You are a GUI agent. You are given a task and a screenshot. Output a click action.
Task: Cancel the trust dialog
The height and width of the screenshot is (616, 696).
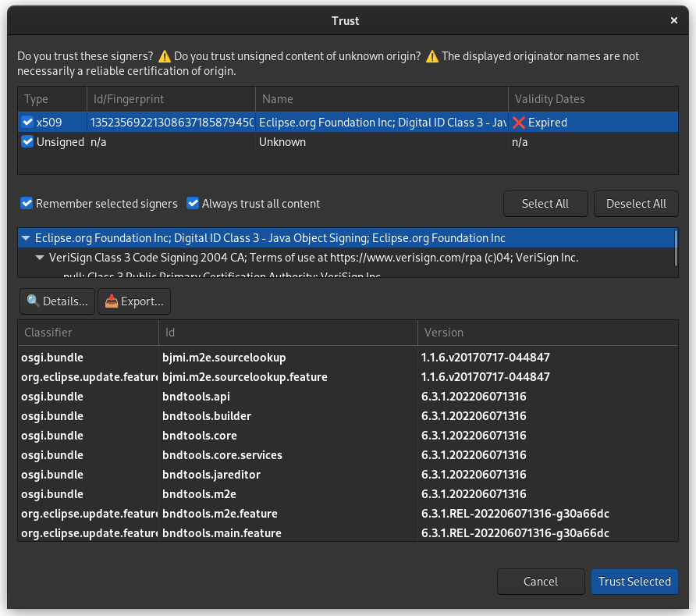click(x=541, y=581)
